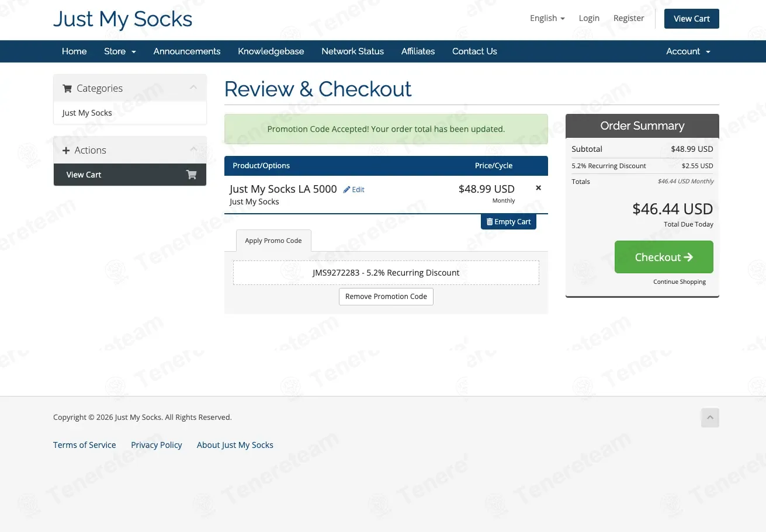Image resolution: width=766 pixels, height=532 pixels.
Task: Collapse the Actions panel chevron
Action: click(x=193, y=149)
